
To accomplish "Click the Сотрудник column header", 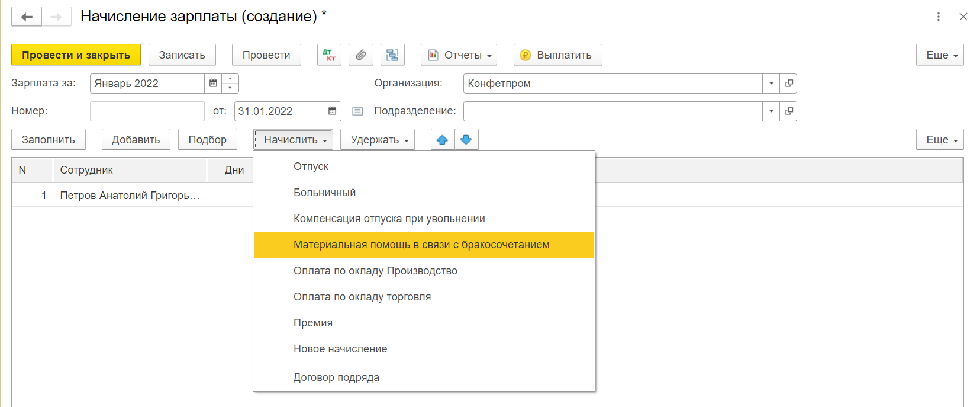I will click(130, 170).
